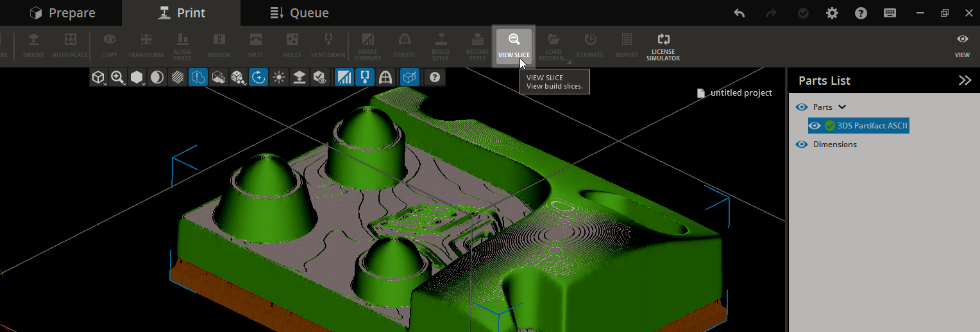Screen dimensions: 980x332
Task: Toggle the struts display icon
Action: 385,78
